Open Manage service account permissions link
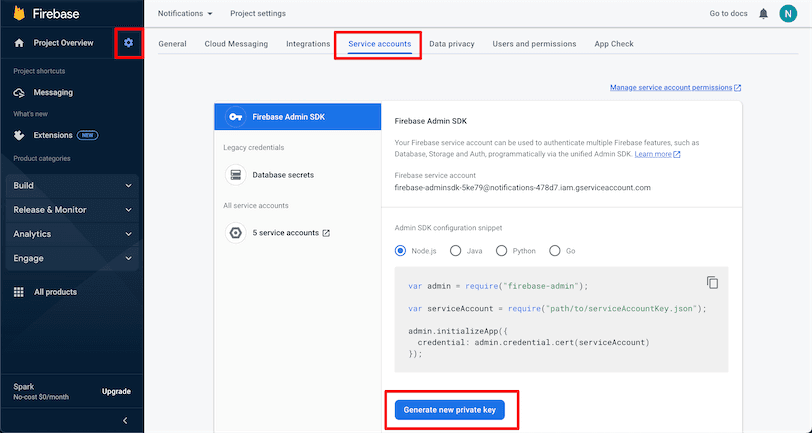 click(x=675, y=88)
